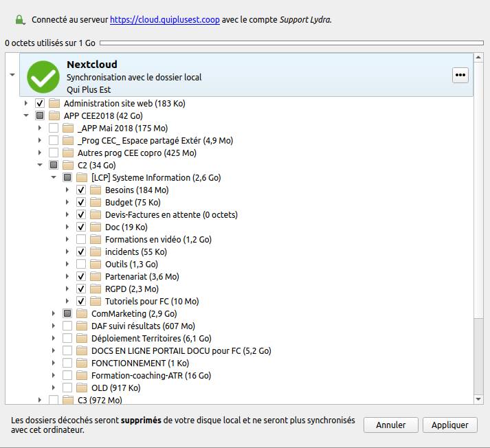Image resolution: width=490 pixels, height=448 pixels.
Task: Collapse the APP CEE2018 folder
Action: point(26,115)
